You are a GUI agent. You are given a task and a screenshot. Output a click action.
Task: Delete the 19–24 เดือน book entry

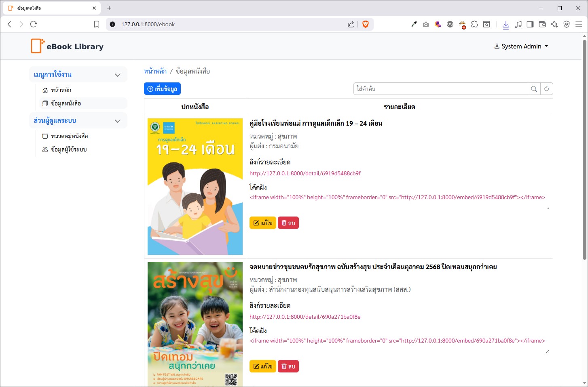288,223
